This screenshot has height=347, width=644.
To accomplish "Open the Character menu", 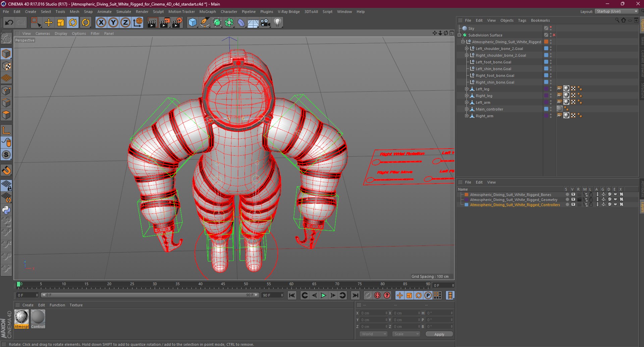I will [x=229, y=11].
